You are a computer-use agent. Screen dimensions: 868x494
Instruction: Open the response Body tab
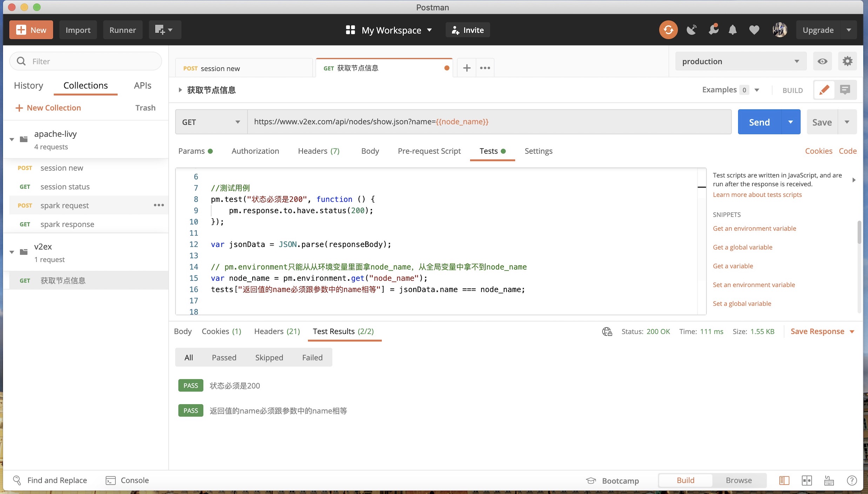183,331
